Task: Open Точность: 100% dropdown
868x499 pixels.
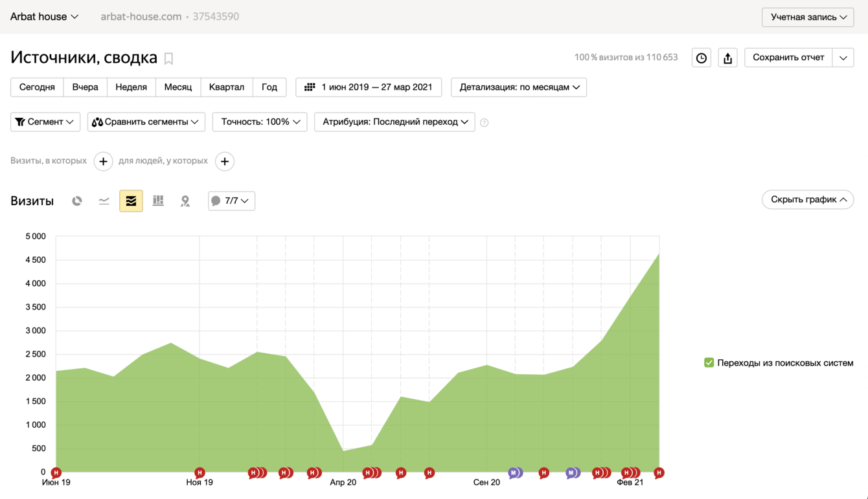Action: [x=260, y=122]
